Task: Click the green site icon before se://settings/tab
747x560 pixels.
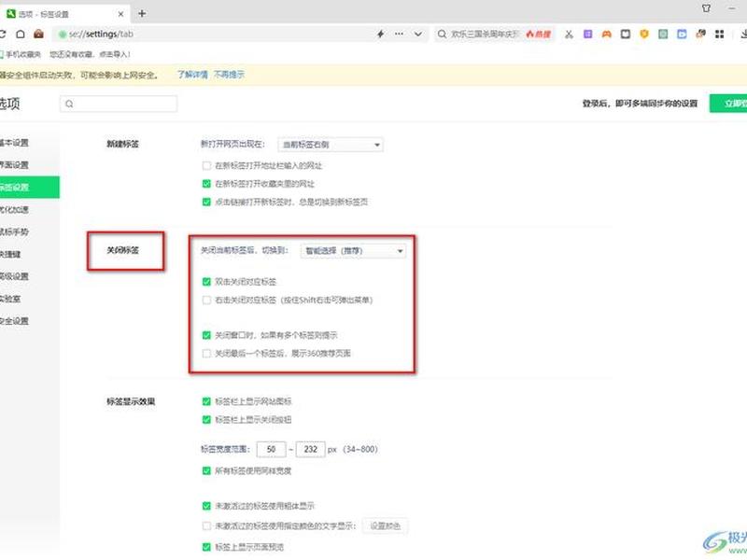Action: pyautogui.click(x=62, y=35)
